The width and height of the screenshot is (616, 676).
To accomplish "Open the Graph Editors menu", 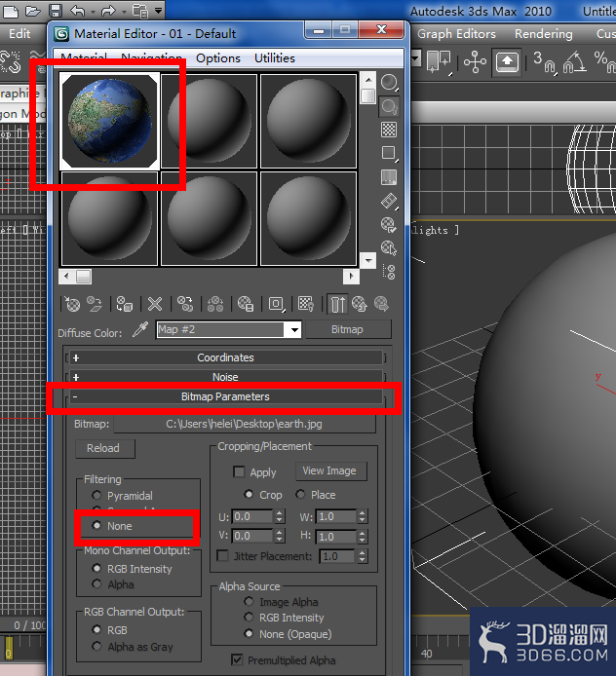I will point(456,34).
